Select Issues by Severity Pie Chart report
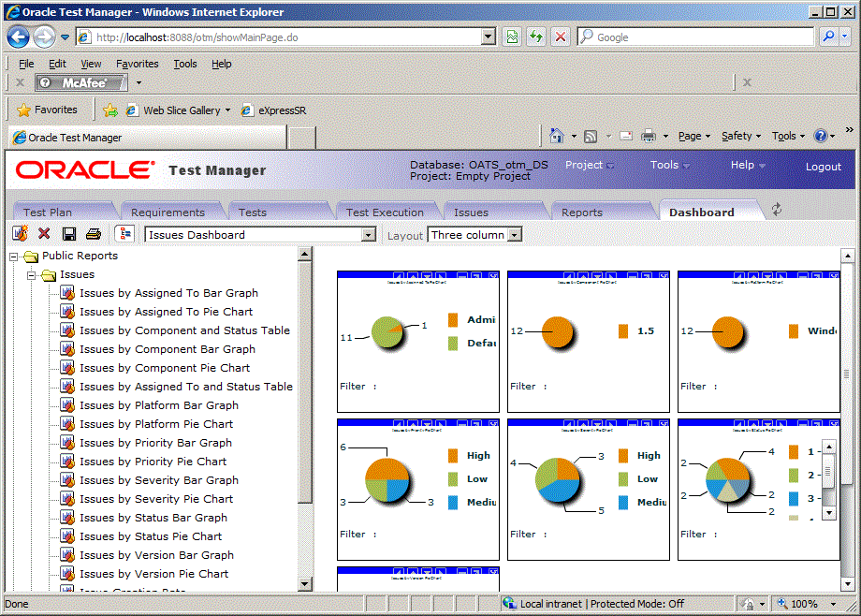The image size is (861, 616). (156, 499)
